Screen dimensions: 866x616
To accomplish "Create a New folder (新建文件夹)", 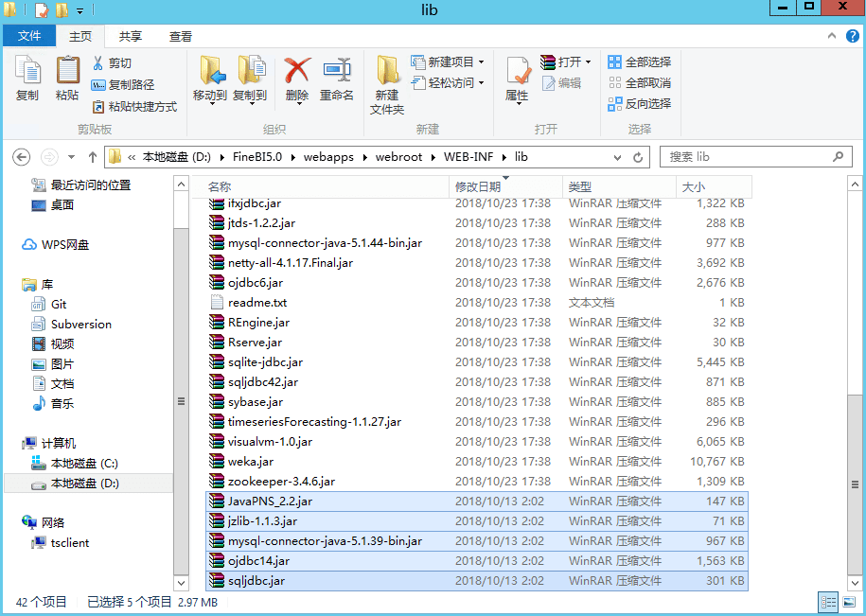I will coord(387,84).
